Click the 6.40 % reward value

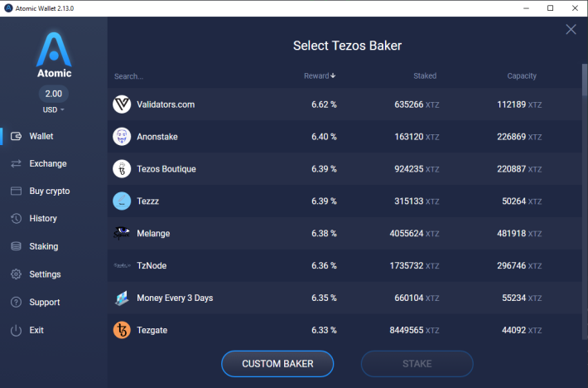[x=324, y=137]
